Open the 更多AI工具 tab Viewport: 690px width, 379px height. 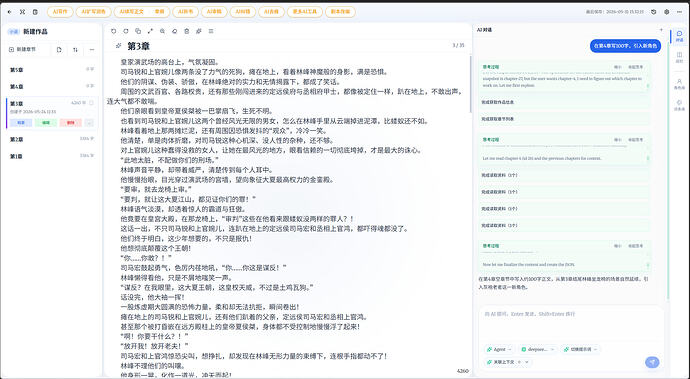point(305,12)
